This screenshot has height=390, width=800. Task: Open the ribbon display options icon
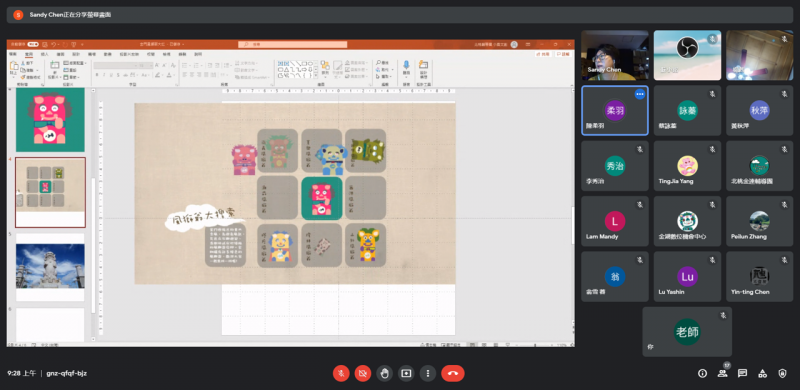pos(528,44)
